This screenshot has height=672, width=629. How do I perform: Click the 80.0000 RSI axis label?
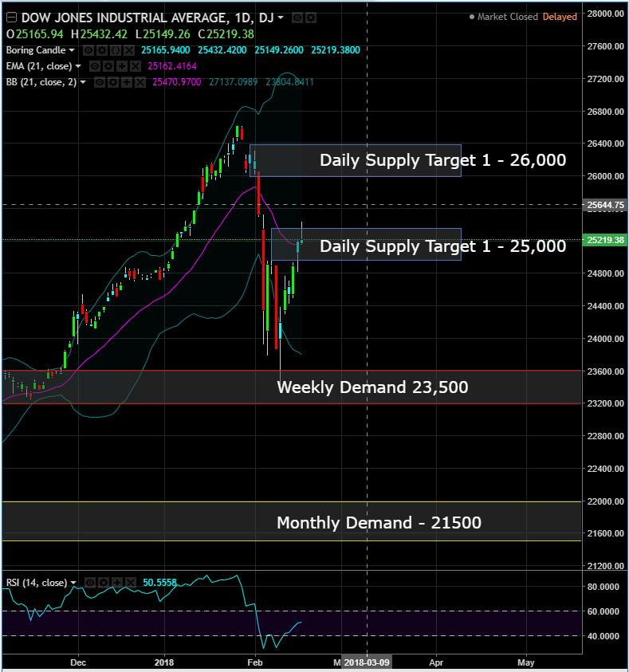click(x=603, y=586)
